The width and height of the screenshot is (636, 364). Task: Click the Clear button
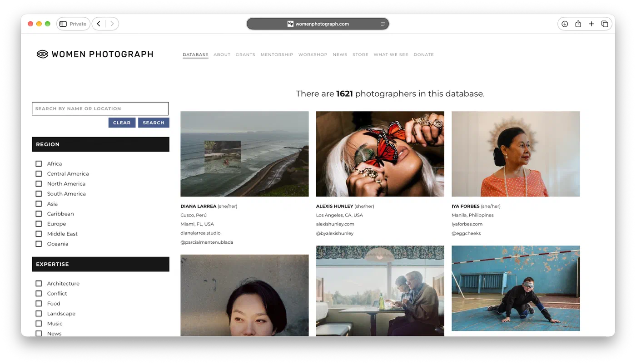click(x=122, y=123)
